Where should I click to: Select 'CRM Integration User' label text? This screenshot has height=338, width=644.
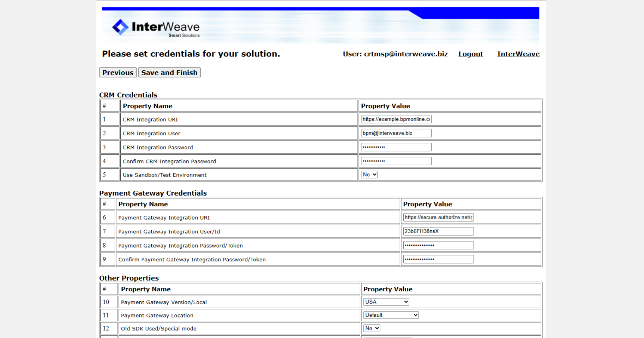pyautogui.click(x=151, y=134)
